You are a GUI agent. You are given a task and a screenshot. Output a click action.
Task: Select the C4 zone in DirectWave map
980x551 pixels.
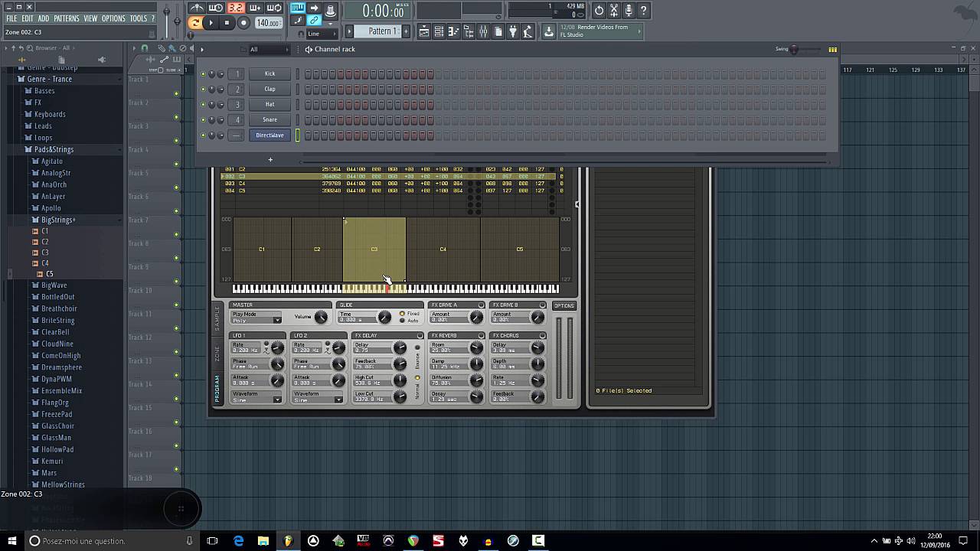[x=443, y=249]
